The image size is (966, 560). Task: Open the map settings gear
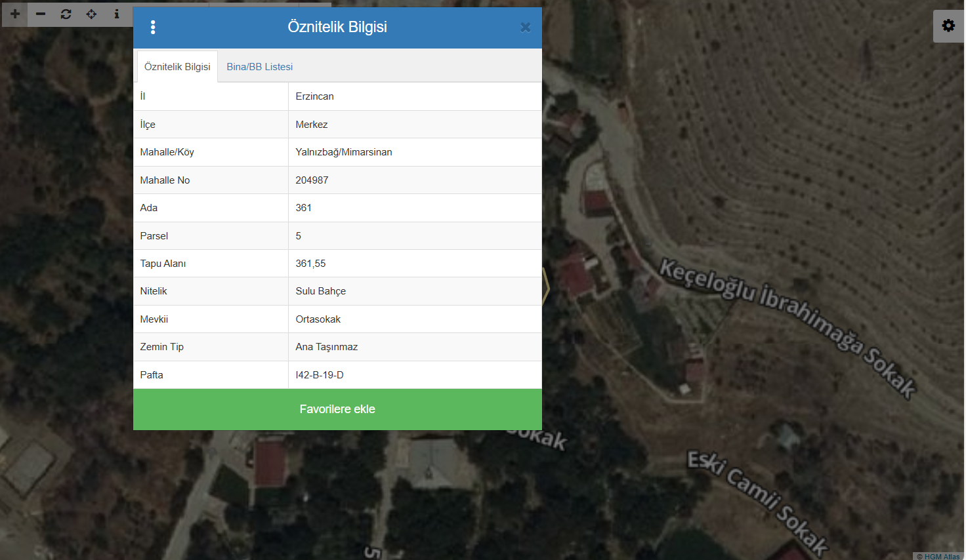(x=948, y=26)
